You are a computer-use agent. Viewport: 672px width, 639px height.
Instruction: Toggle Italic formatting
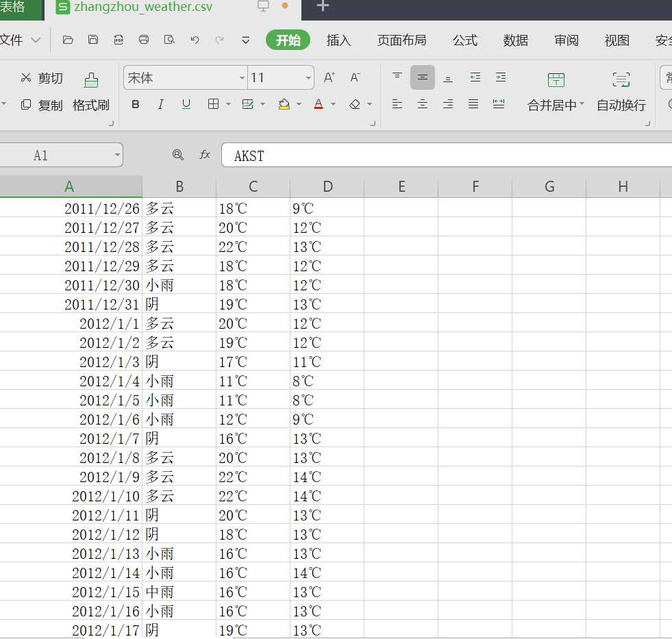click(161, 104)
